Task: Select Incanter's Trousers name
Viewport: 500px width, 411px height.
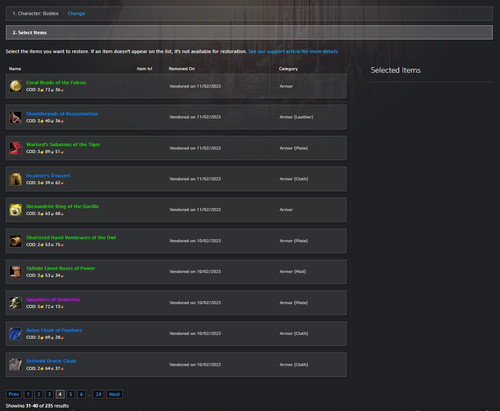Action: tap(48, 175)
